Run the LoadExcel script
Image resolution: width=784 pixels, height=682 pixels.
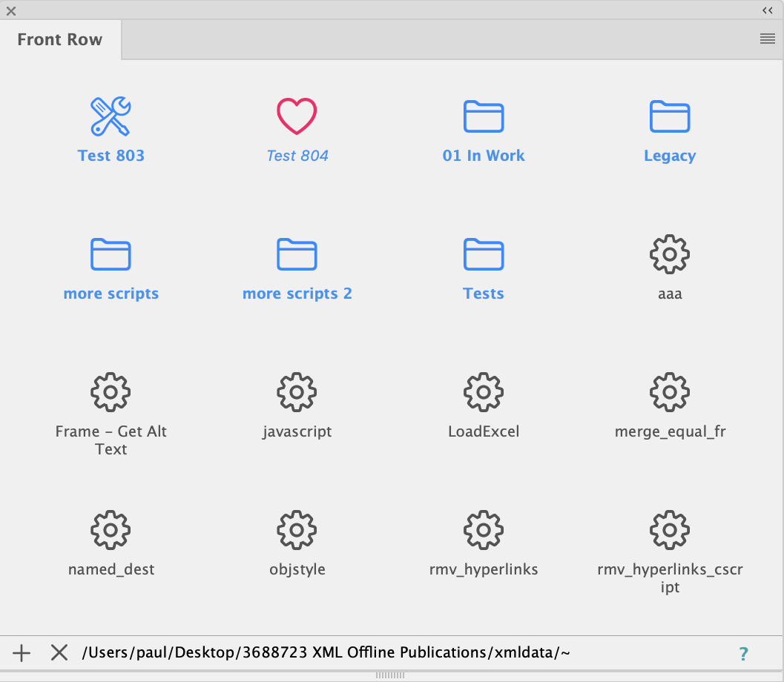[484, 392]
